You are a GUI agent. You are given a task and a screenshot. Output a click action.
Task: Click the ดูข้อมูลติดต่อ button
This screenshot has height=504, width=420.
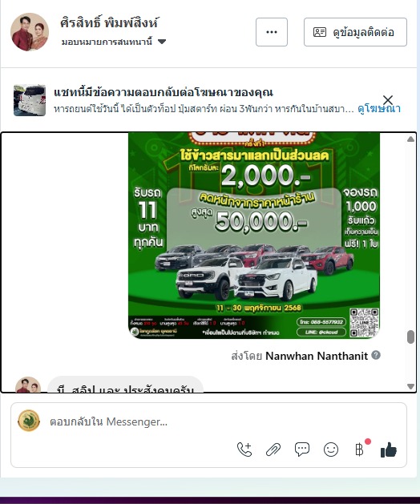pos(355,32)
